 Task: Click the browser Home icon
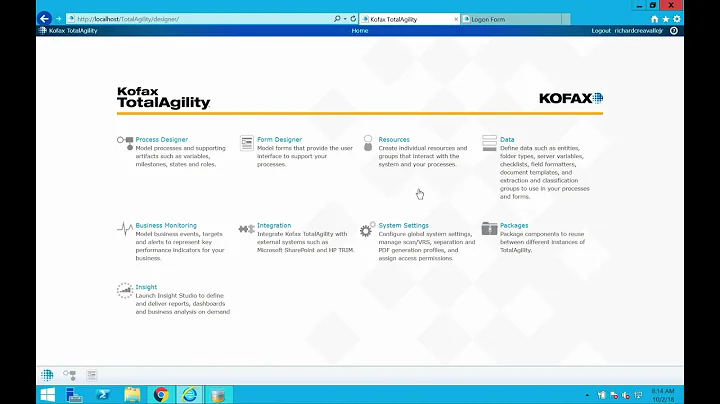click(x=654, y=19)
